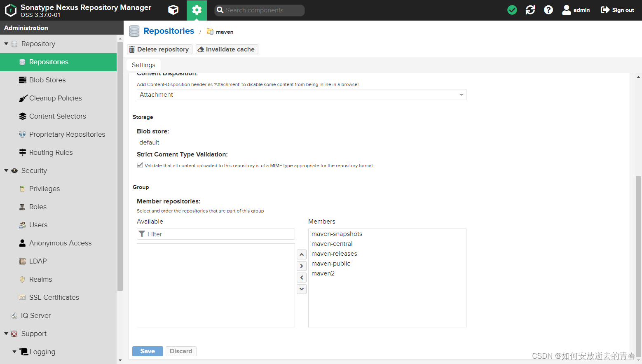This screenshot has height=364, width=642.
Task: Click the Support lifebuoy icon
Action: (x=14, y=334)
